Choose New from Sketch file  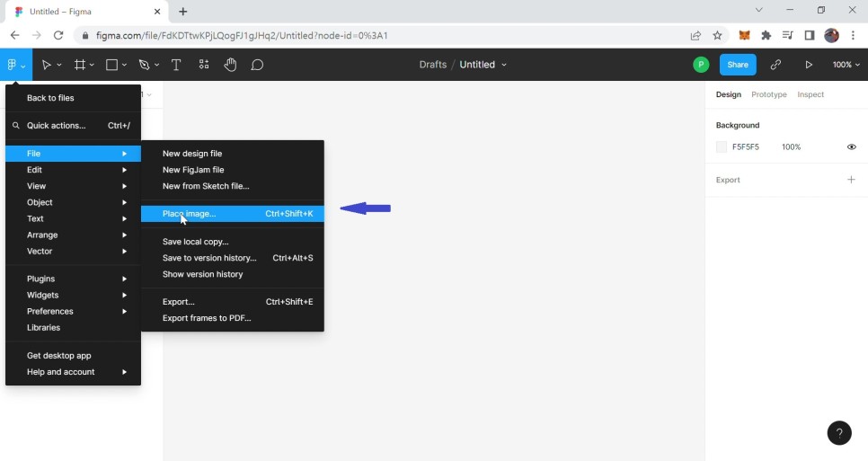[233, 186]
